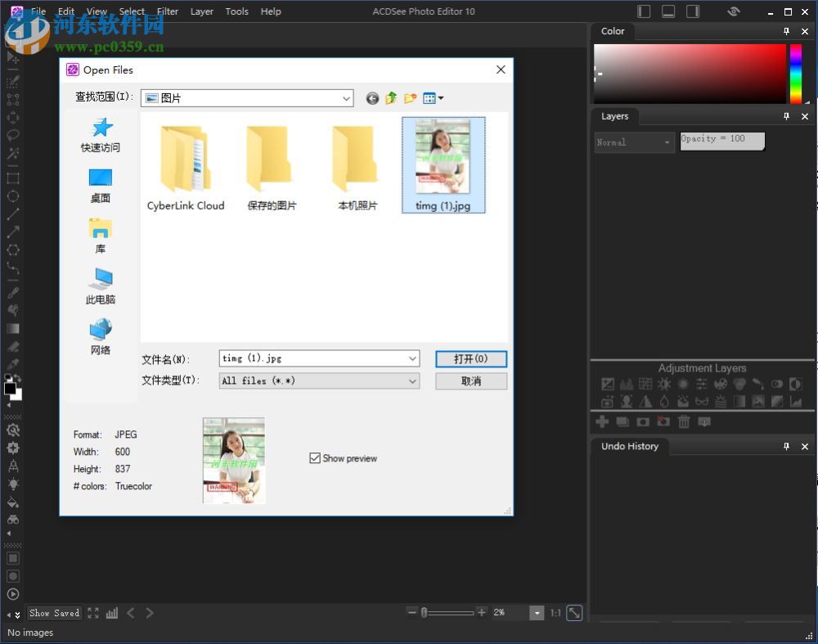
Task: Add a Curves adjustment layer
Action: [645, 382]
